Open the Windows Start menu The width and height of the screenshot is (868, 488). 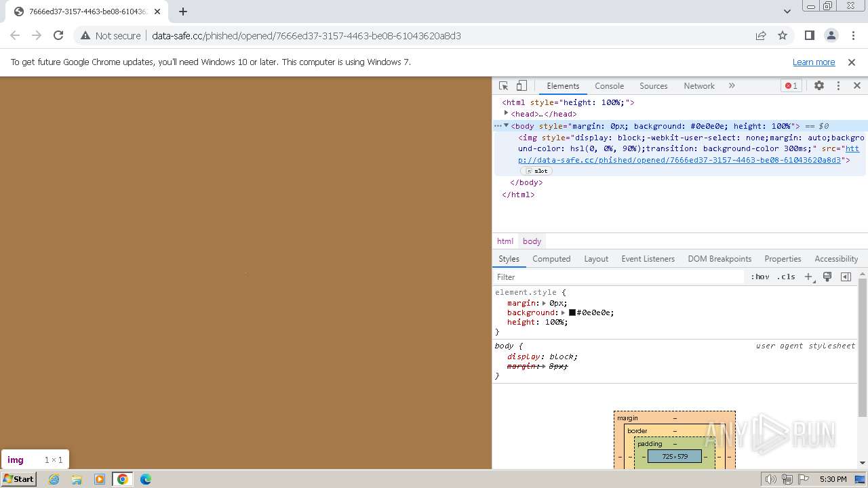(x=19, y=479)
